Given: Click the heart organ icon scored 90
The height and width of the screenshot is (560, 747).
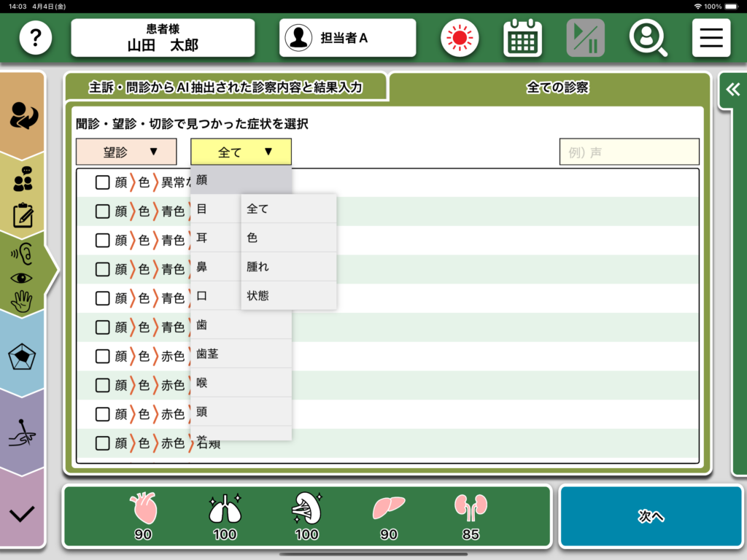Looking at the screenshot, I should tap(143, 509).
